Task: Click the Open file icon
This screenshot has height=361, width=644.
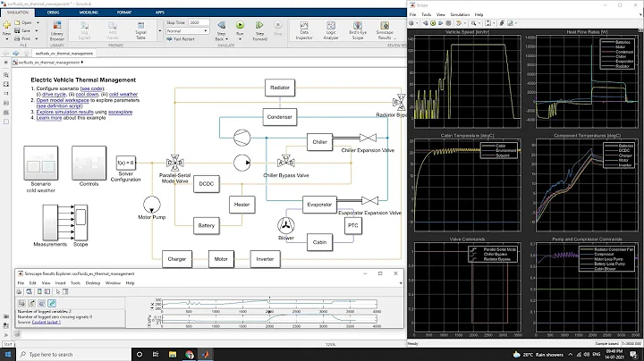Action: click(17, 22)
